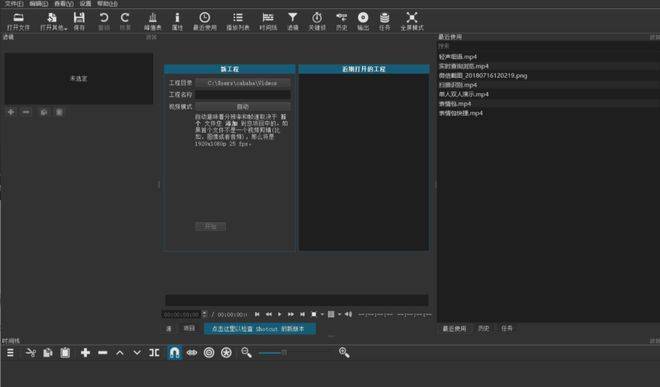Click the project name input field

tap(242, 95)
